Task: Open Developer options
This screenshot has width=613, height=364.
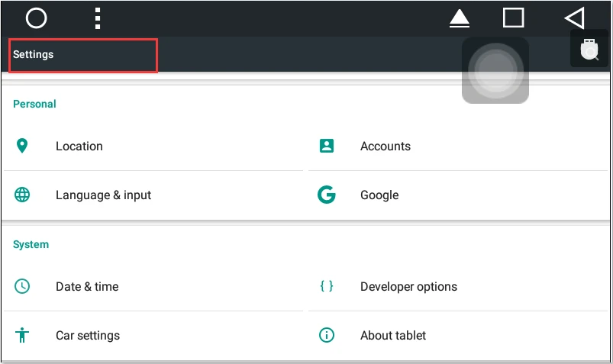Action: (458, 287)
